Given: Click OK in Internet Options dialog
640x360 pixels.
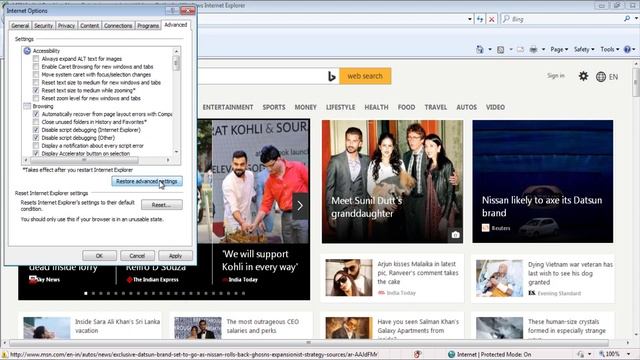Looking at the screenshot, I should pyautogui.click(x=99, y=256).
